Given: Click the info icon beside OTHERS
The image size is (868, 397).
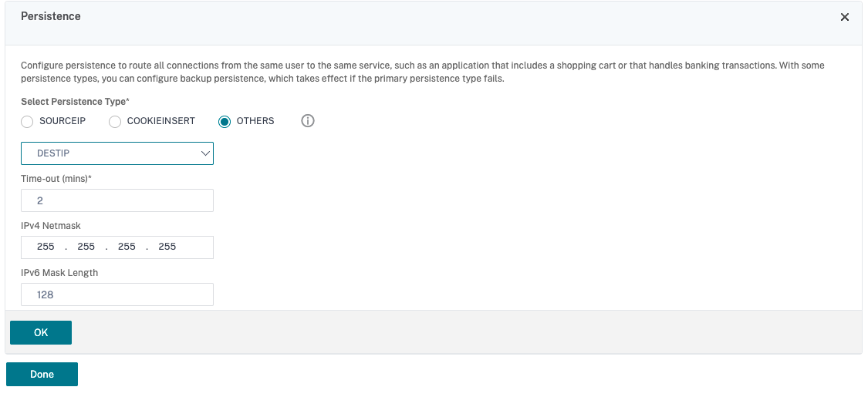Looking at the screenshot, I should click(x=308, y=121).
